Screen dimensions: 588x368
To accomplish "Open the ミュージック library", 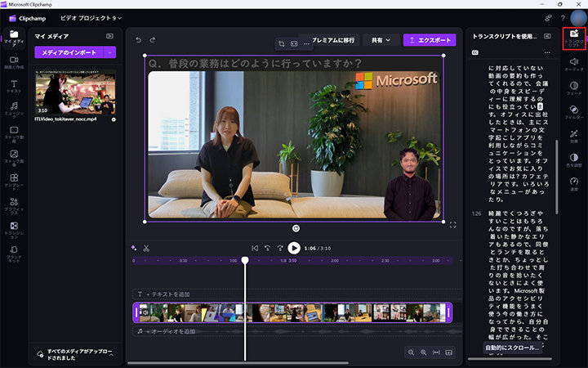I will coord(14,110).
